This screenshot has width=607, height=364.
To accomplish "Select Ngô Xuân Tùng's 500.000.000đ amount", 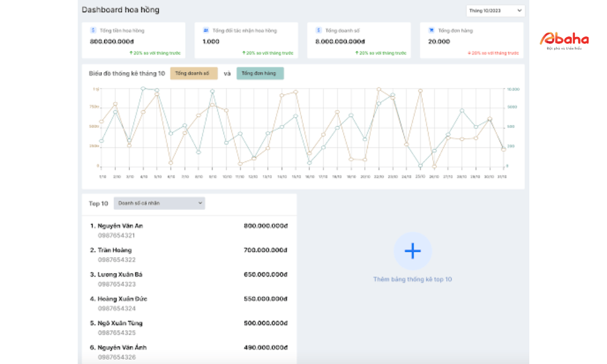I will pyautogui.click(x=265, y=323).
